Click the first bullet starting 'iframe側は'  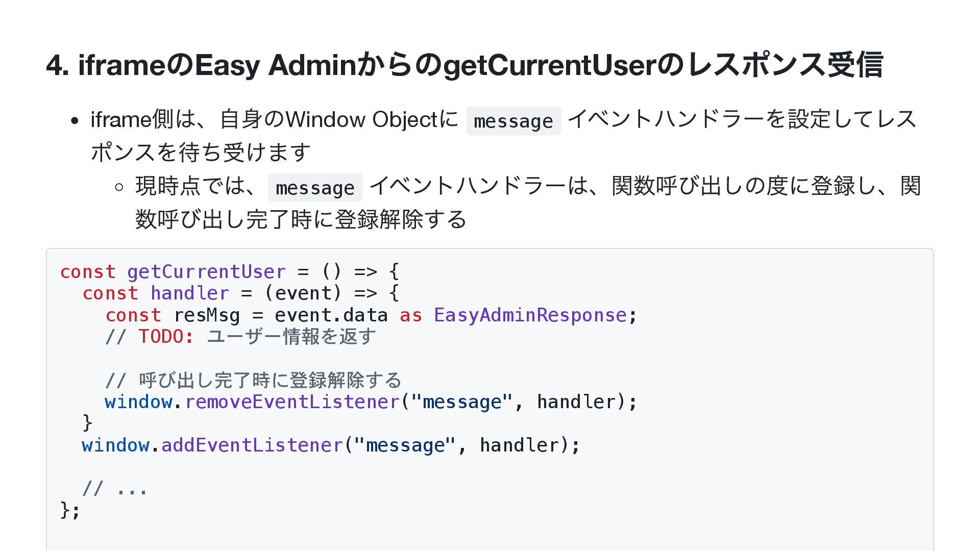tap(504, 135)
